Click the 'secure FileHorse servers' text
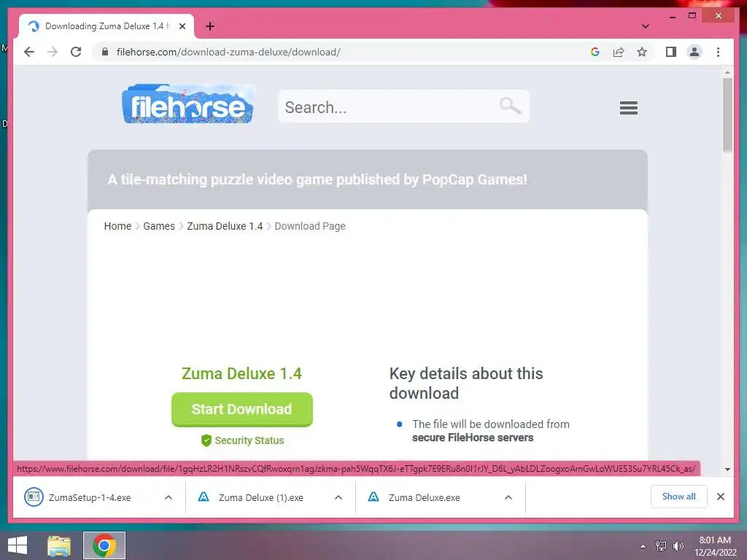 (x=473, y=437)
